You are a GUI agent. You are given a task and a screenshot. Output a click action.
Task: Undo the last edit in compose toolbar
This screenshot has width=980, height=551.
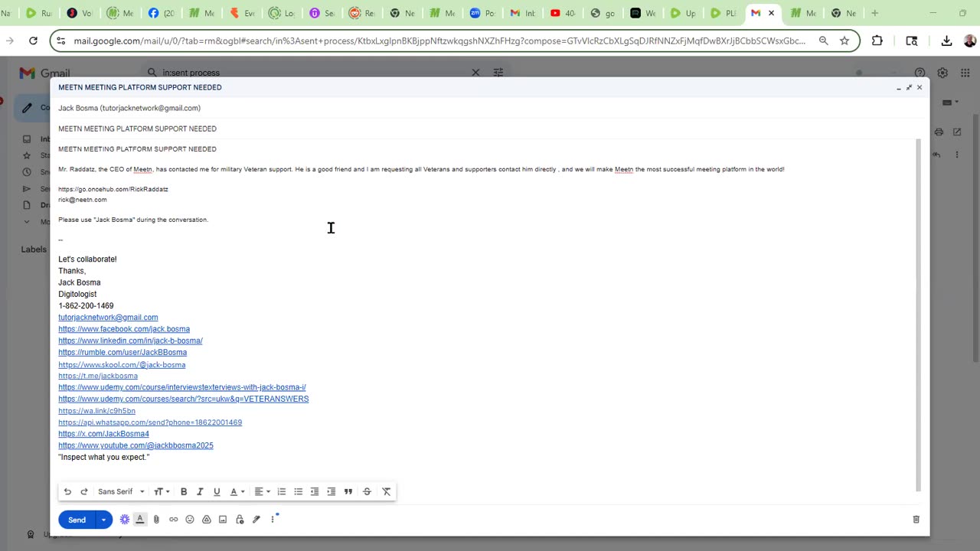coord(67,491)
